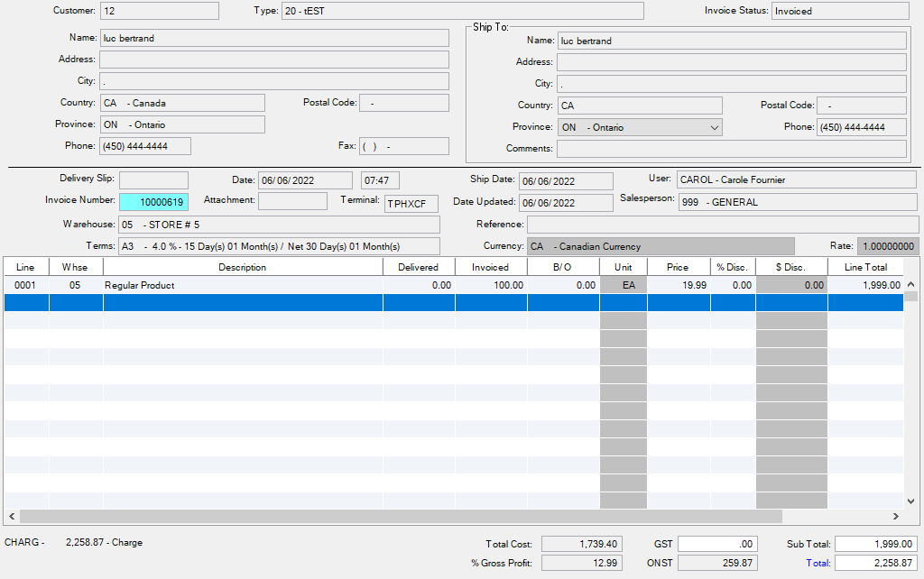924x579 pixels.
Task: Click the highlighted Invoice Number field
Action: 153,202
